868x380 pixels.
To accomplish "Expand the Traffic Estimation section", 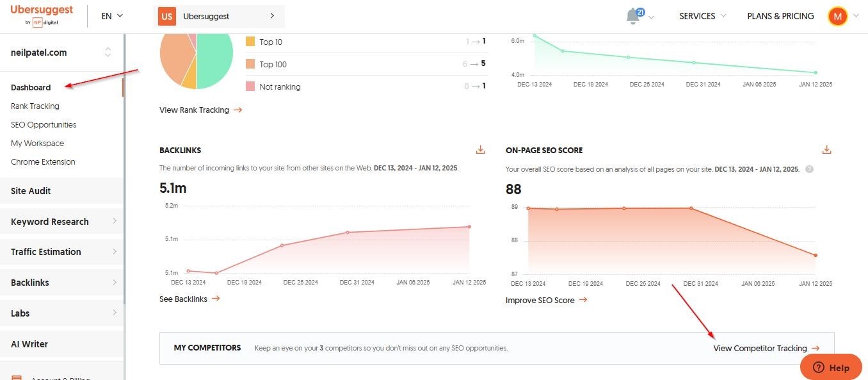I will coord(61,252).
